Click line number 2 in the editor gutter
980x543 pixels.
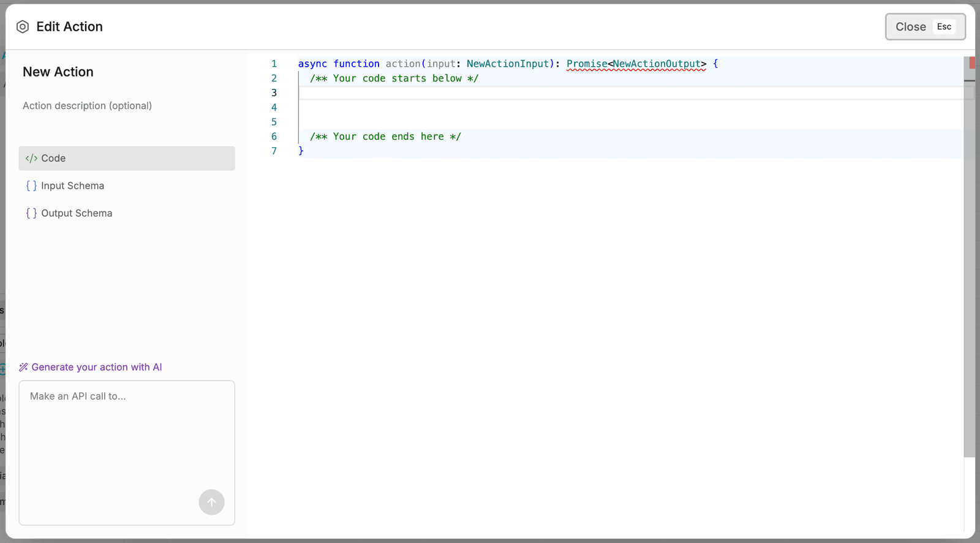click(274, 78)
